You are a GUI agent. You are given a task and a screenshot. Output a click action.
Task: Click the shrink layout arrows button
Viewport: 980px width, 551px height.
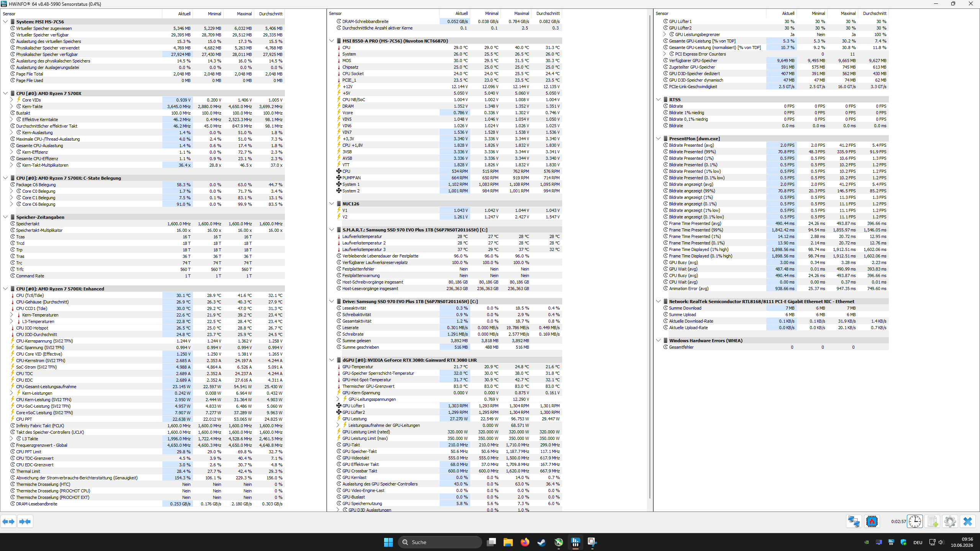pyautogui.click(x=25, y=521)
